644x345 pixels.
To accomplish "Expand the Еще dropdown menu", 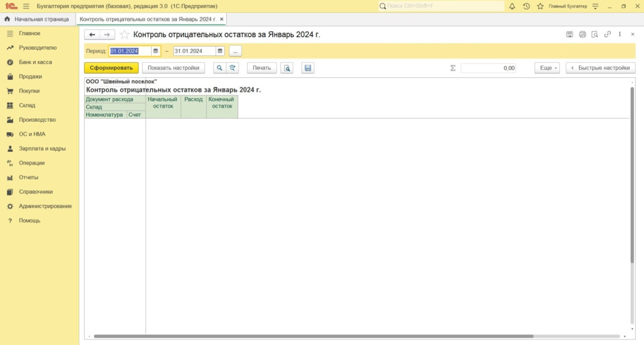I will click(547, 68).
